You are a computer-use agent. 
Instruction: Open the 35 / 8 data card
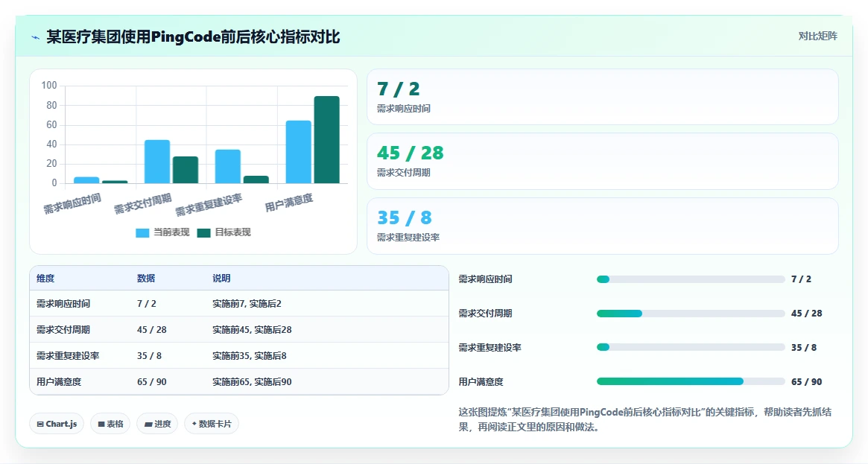click(x=602, y=226)
